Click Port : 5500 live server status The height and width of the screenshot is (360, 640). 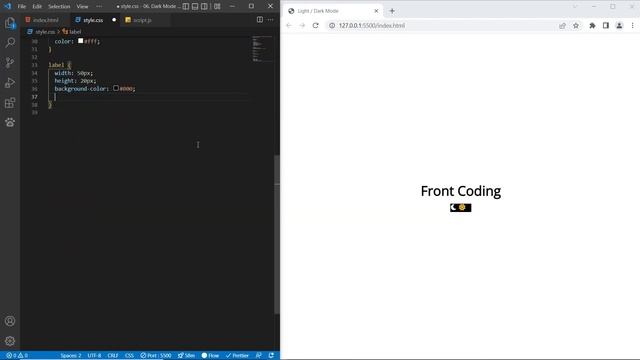156,356
